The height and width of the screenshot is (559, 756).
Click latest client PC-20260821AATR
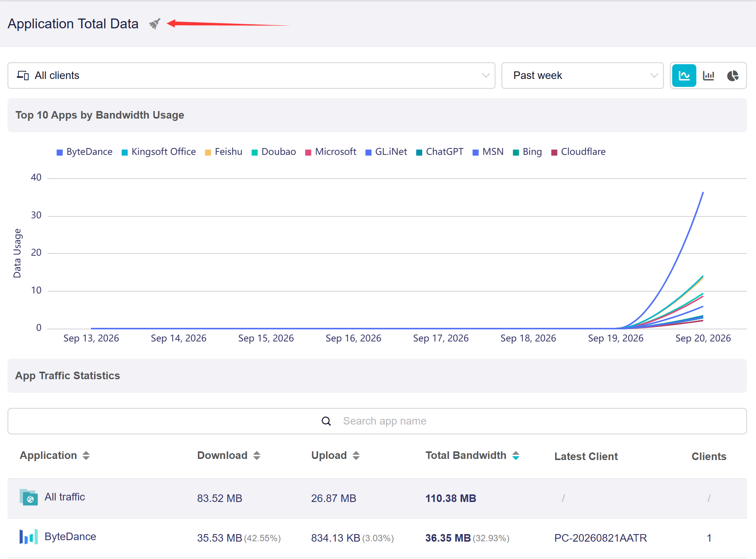point(600,538)
